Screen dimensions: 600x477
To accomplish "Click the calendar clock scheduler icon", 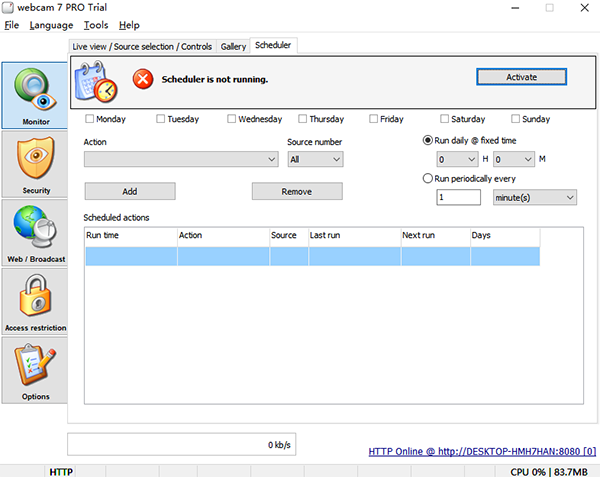I will pyautogui.click(x=98, y=79).
